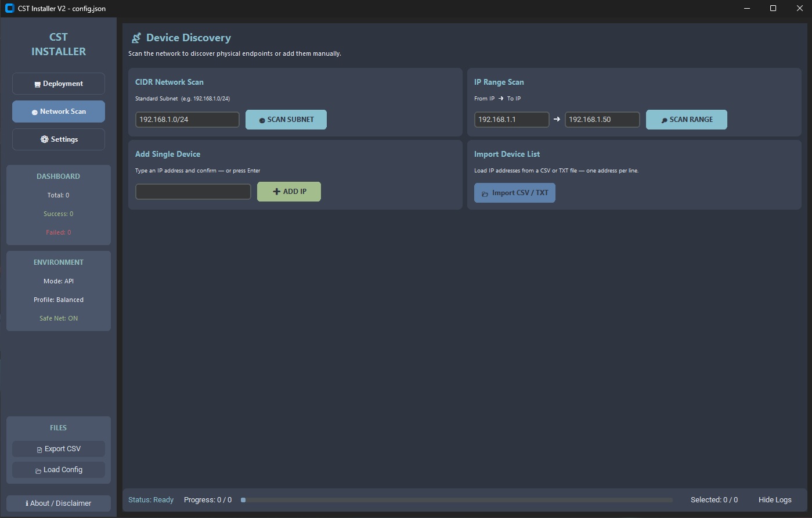Screen dimensions: 812x518
Task: Click the Safe Net: ON indicator
Action: click(x=59, y=318)
